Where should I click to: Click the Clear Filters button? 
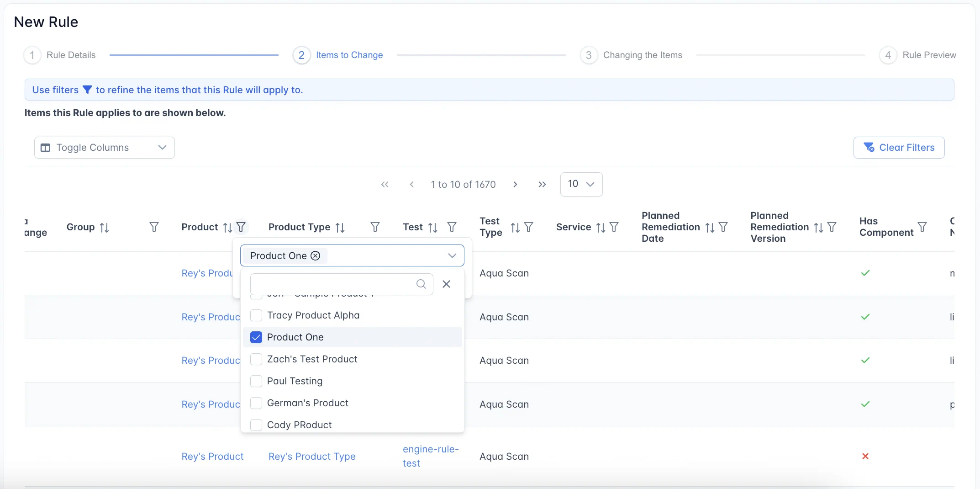pos(899,148)
